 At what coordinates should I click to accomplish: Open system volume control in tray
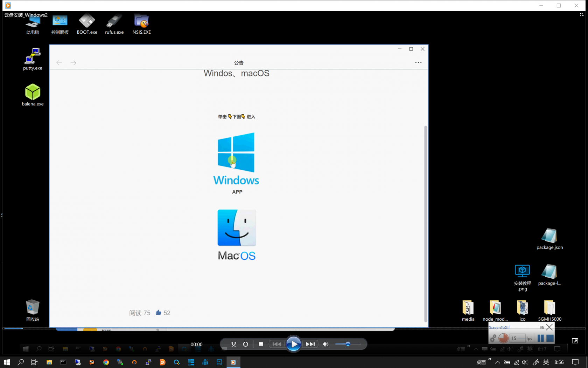pyautogui.click(x=525, y=362)
